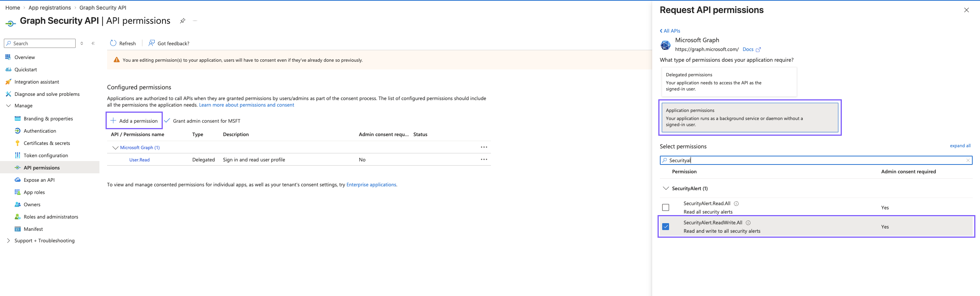Collapse the SecurityAlert (1) group
Screen dimensions: 980x296
pyautogui.click(x=666, y=188)
